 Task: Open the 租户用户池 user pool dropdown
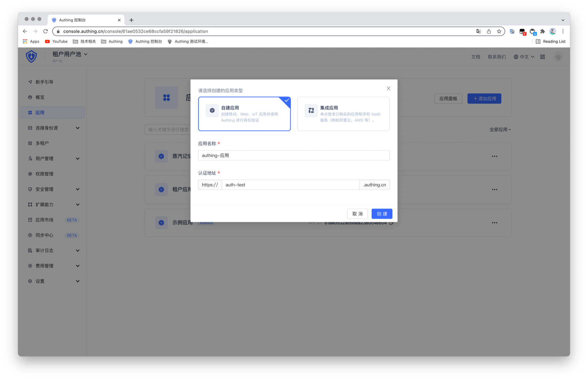click(x=70, y=54)
